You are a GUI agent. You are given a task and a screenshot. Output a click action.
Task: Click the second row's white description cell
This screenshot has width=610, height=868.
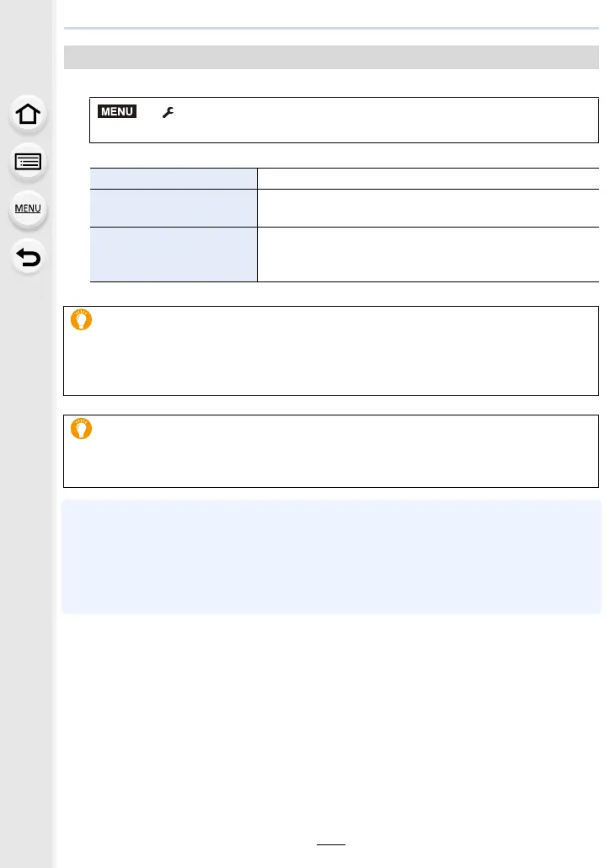(x=427, y=206)
